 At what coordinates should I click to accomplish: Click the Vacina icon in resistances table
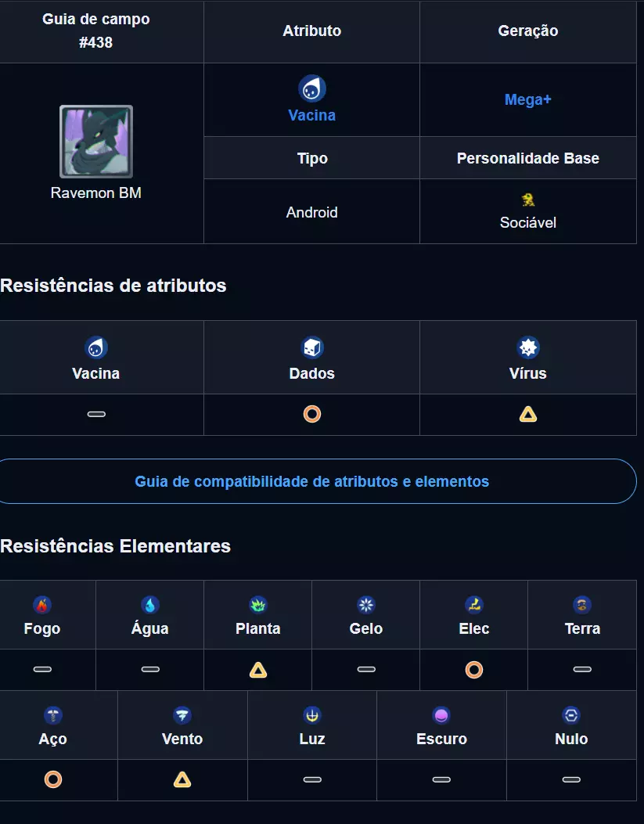(x=96, y=348)
